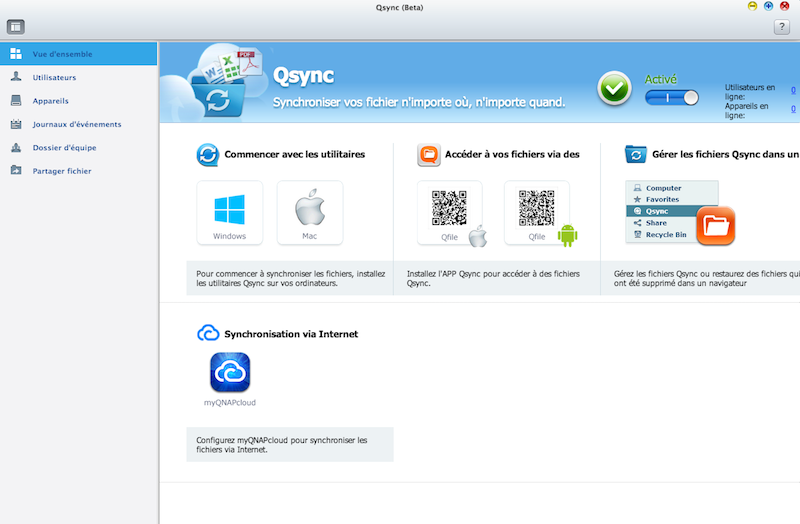Click the Synchronisation via Internet heading
Screen dimensions: 800x524
coord(291,334)
